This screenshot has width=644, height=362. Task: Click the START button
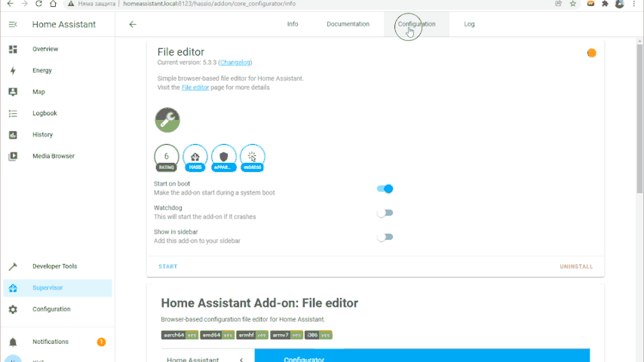168,267
